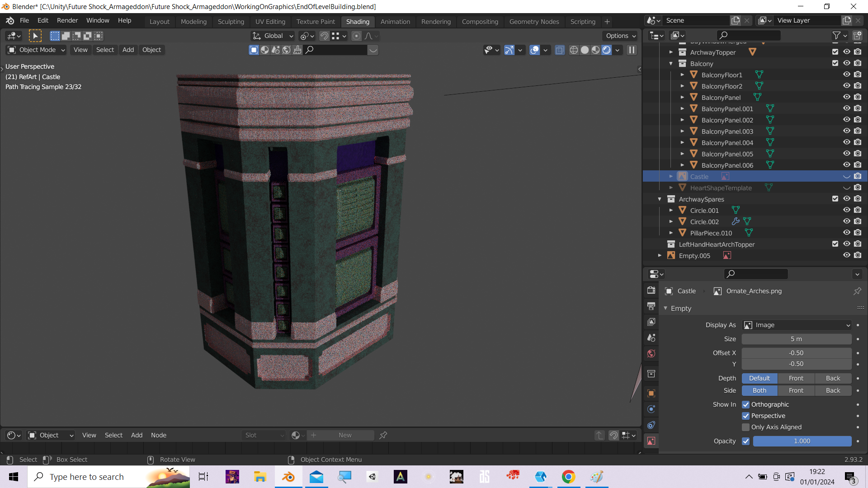Image resolution: width=868 pixels, height=488 pixels.
Task: Uncheck ArchwaySpares collection view layer checkbox
Action: click(835, 199)
